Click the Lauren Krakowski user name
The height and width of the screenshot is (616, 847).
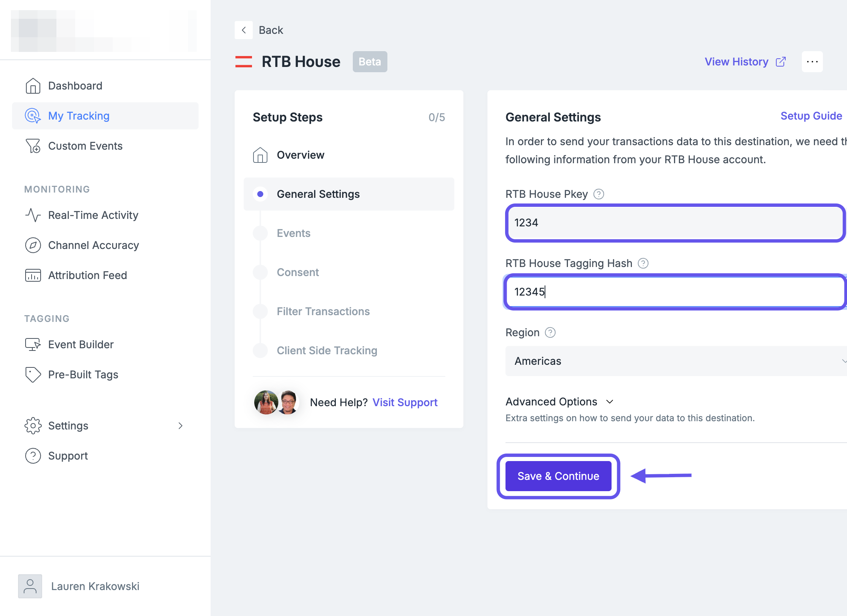click(95, 586)
